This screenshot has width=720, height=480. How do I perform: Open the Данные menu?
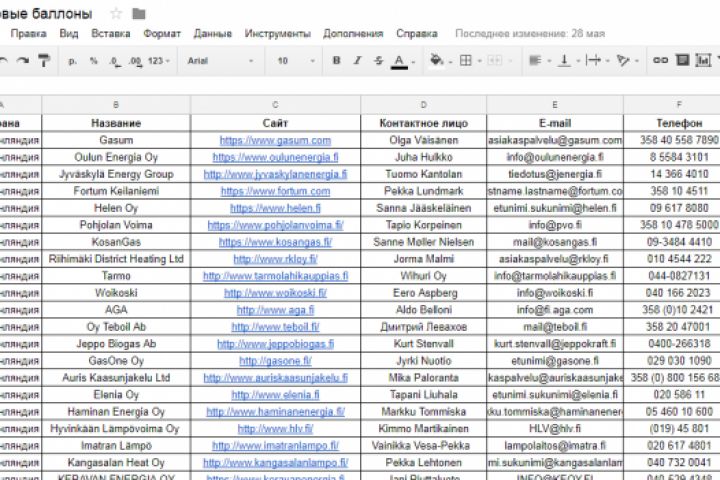[213, 34]
